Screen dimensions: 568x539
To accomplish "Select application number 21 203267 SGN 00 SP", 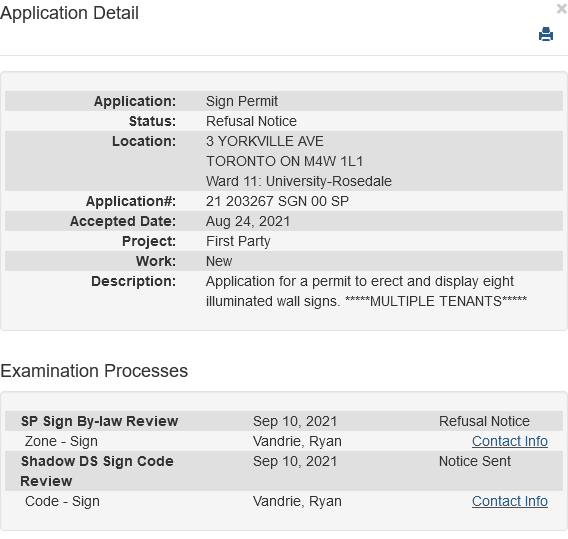I will coord(277,201).
